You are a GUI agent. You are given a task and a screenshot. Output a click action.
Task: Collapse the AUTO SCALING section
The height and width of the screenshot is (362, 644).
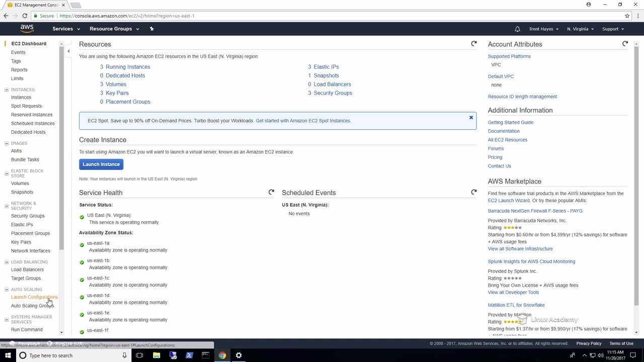7,290
